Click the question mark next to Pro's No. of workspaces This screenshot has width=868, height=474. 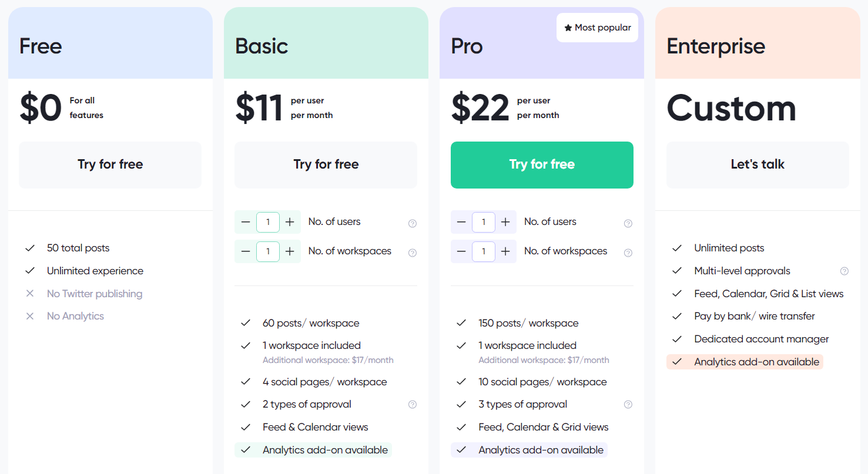click(628, 253)
